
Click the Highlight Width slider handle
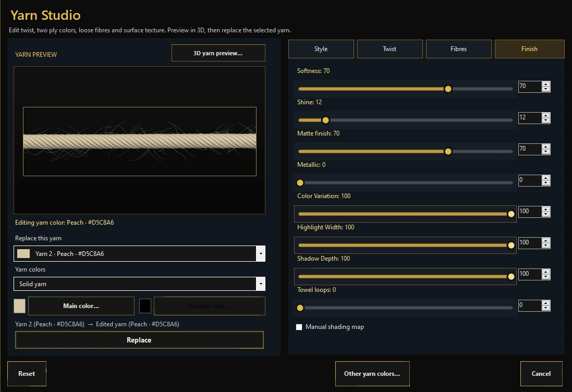[511, 246]
